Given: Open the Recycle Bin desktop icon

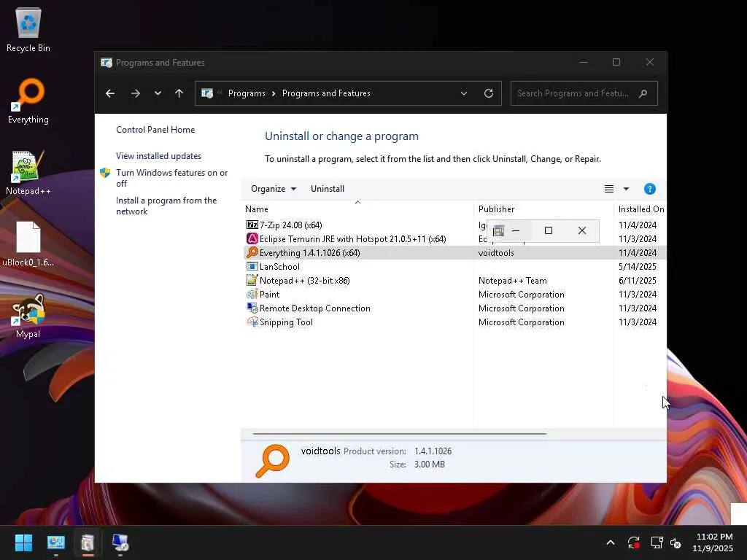Looking at the screenshot, I should click(28, 29).
